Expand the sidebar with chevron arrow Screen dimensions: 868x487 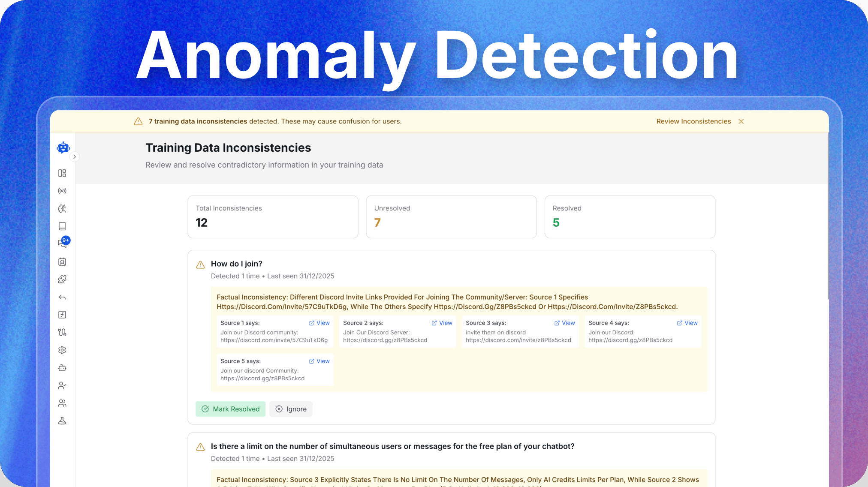pos(75,157)
